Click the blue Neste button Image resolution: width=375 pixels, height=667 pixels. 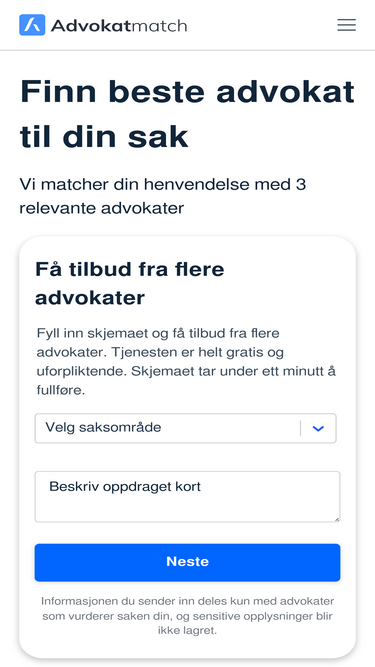pos(187,562)
